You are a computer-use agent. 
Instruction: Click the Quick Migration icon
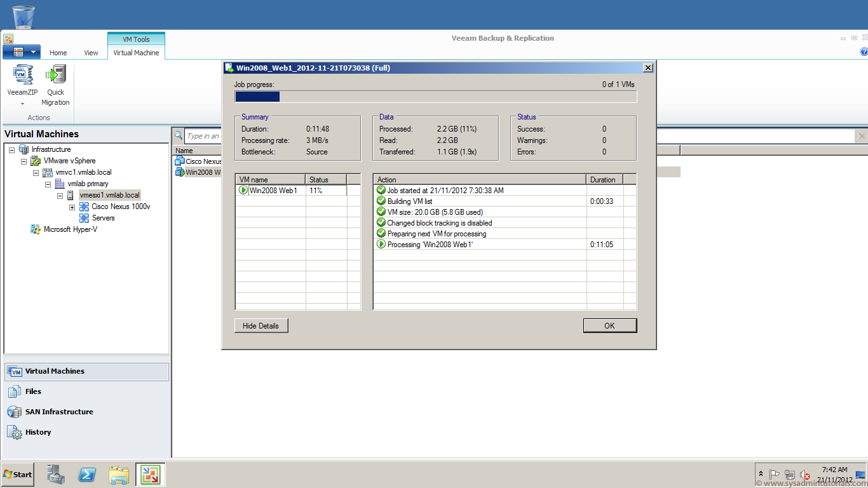click(55, 74)
